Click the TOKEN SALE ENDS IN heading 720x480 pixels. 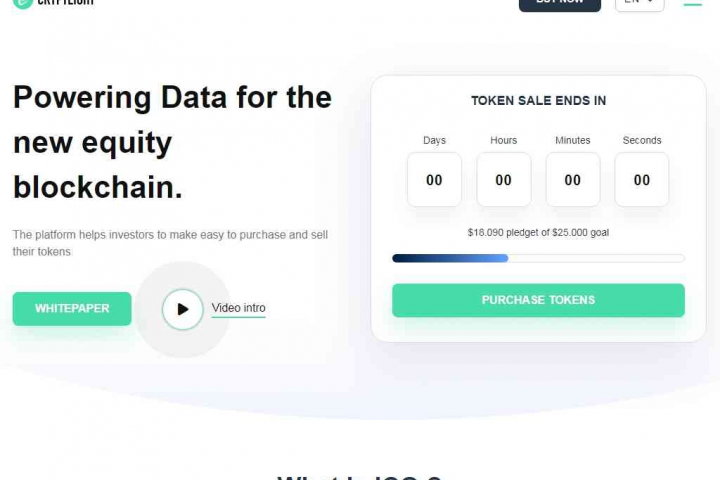[x=538, y=101]
